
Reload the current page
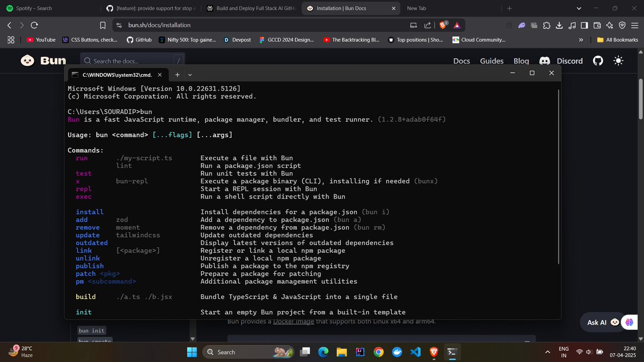[x=34, y=25]
